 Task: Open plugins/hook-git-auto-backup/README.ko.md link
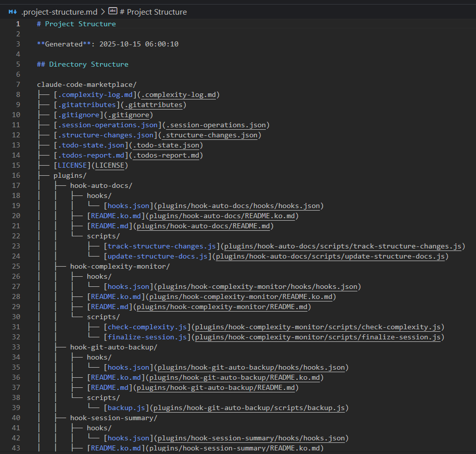pyautogui.click(x=235, y=377)
